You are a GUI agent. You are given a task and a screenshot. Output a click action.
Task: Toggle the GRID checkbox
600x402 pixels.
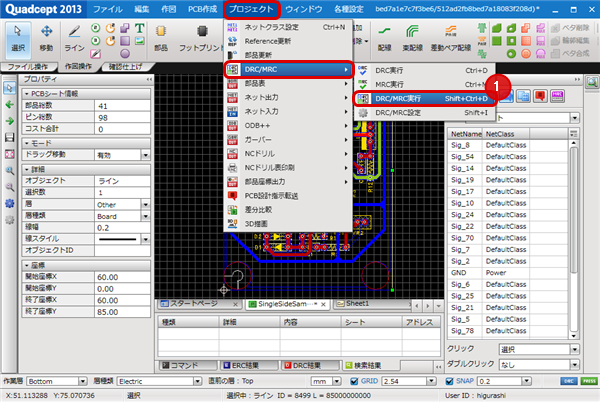[354, 381]
